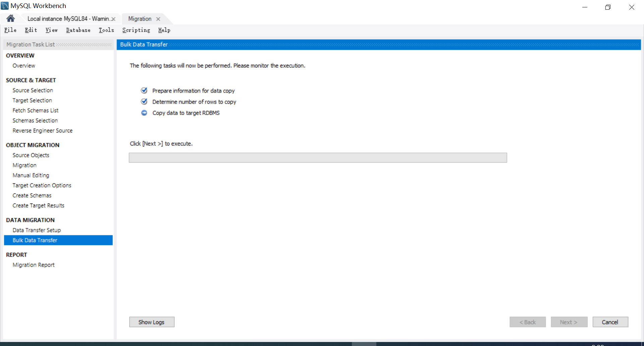Select Migration Report step

click(34, 265)
